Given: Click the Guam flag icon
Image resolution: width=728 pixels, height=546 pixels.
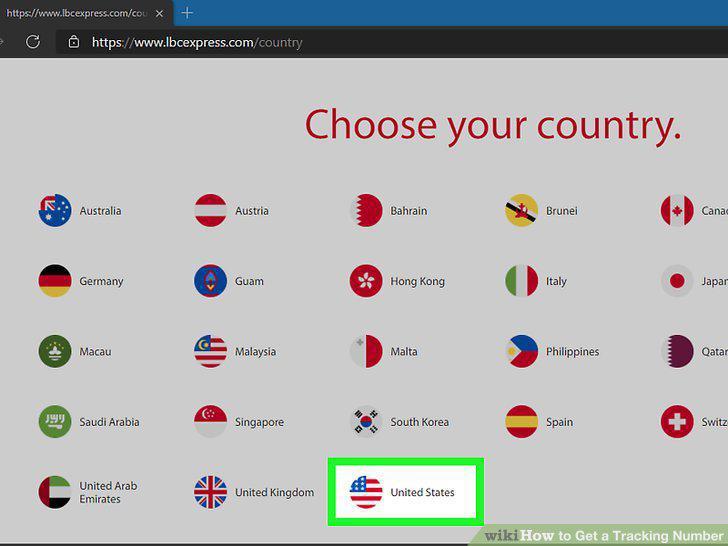Looking at the screenshot, I should pyautogui.click(x=210, y=281).
